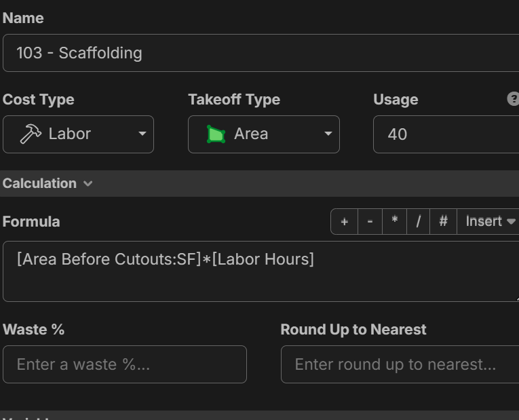This screenshot has width=519, height=420.
Task: Focus the Waste % input box
Action: [124, 364]
